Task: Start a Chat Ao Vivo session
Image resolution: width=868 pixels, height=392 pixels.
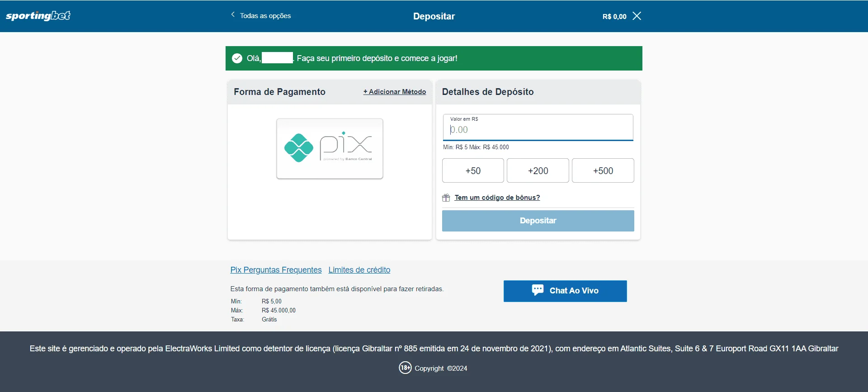Action: click(x=565, y=291)
